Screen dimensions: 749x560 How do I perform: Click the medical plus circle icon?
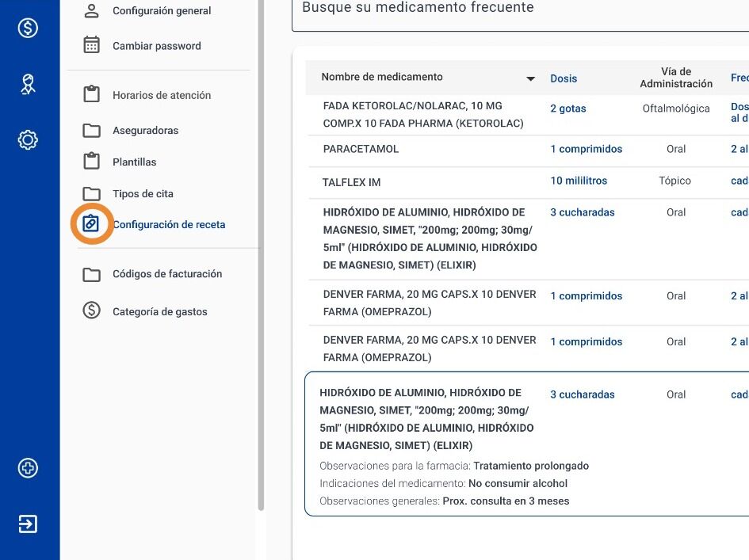tap(28, 468)
